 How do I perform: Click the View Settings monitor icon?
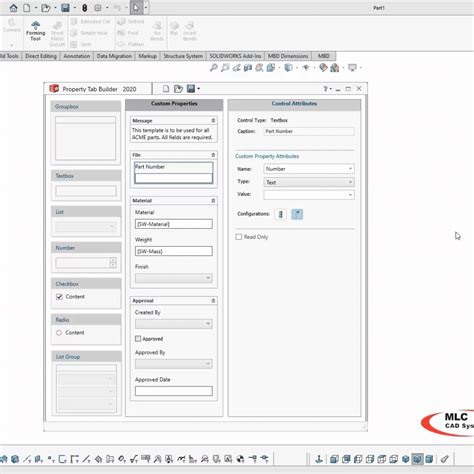[352, 68]
